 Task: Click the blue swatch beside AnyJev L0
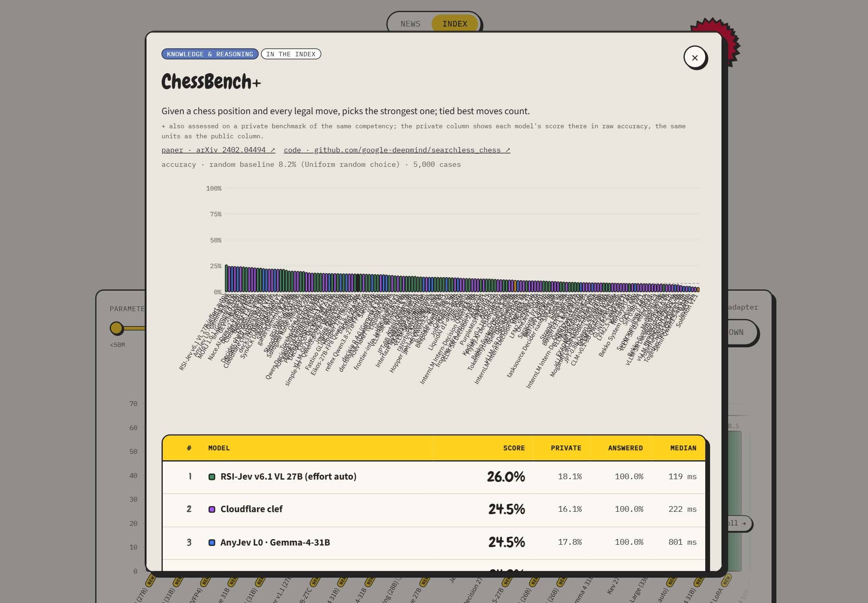tap(212, 542)
